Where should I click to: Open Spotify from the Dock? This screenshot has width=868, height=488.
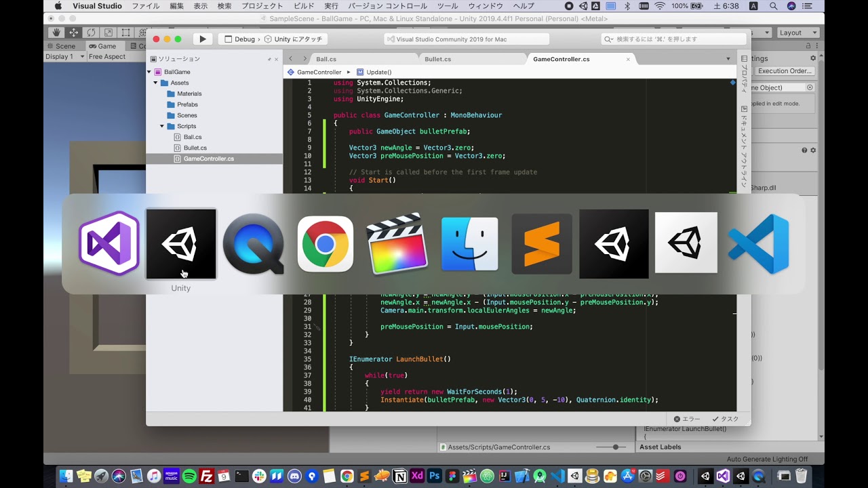coord(189,476)
